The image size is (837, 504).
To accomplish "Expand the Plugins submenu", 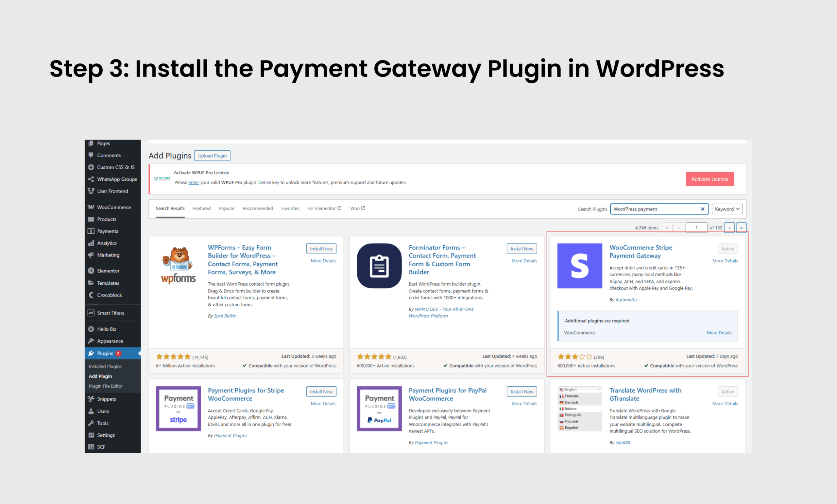I will [x=105, y=353].
